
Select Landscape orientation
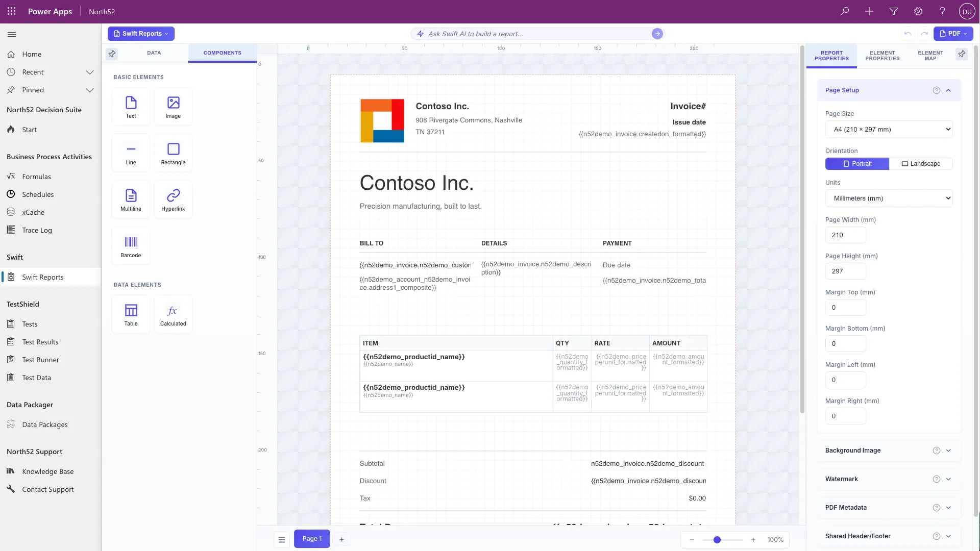[921, 164]
